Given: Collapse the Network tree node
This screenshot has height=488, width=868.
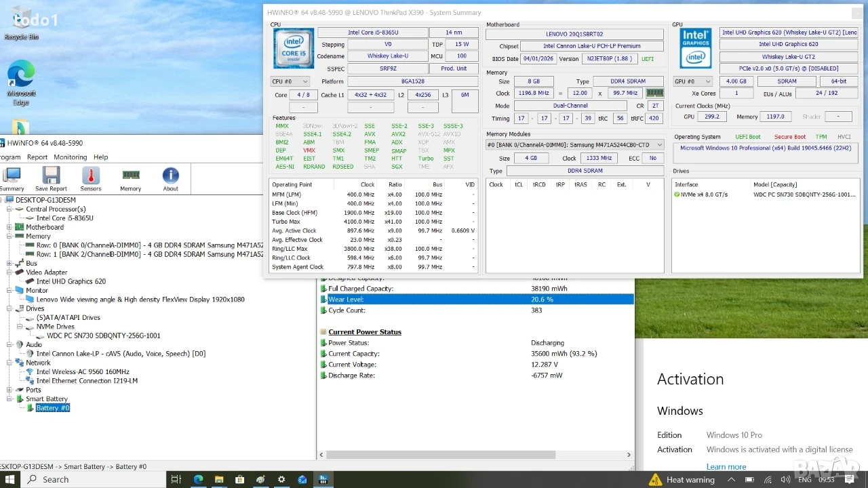Looking at the screenshot, I should [9, 363].
